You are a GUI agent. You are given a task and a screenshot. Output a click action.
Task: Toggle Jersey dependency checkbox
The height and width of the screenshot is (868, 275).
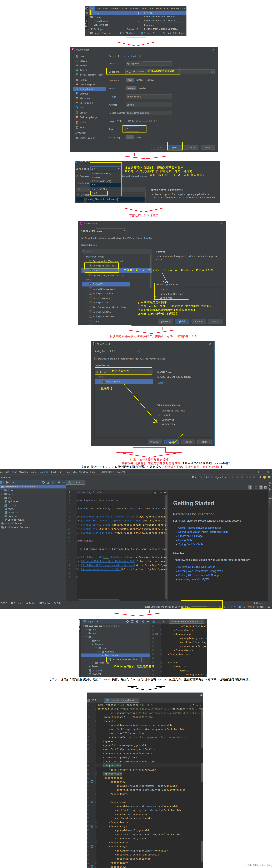(x=91, y=321)
